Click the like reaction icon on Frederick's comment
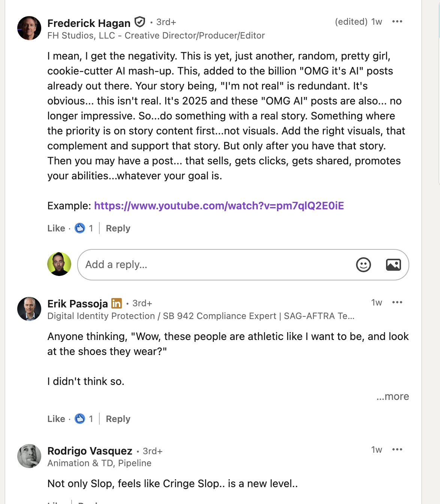The image size is (440, 504). click(80, 228)
